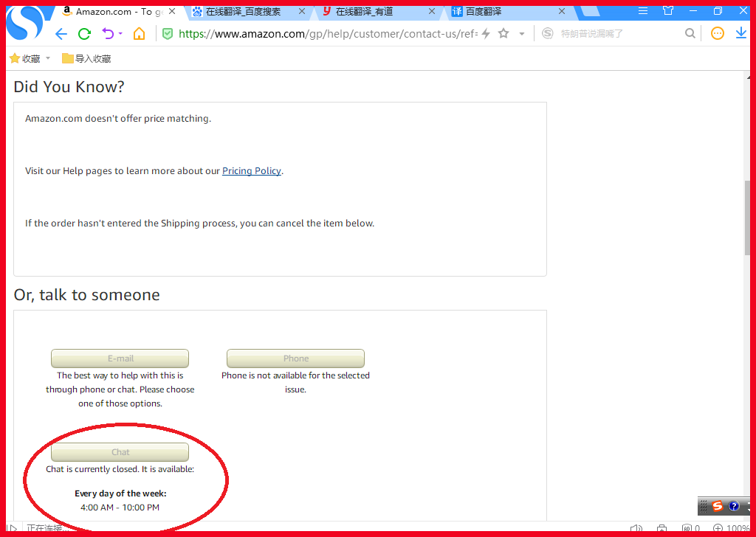This screenshot has width=756, height=537.
Task: Open the browser hamburger menu
Action: (643, 10)
